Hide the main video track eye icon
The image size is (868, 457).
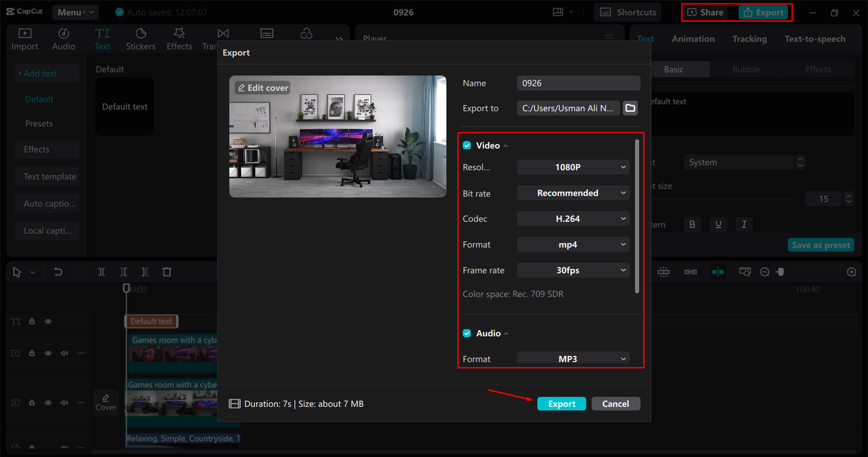pyautogui.click(x=48, y=403)
